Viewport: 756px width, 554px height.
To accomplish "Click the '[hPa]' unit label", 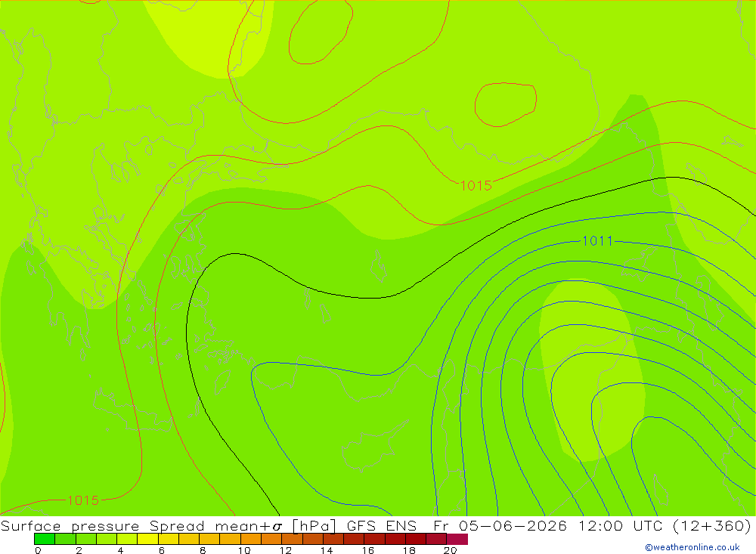I will pos(314,525).
